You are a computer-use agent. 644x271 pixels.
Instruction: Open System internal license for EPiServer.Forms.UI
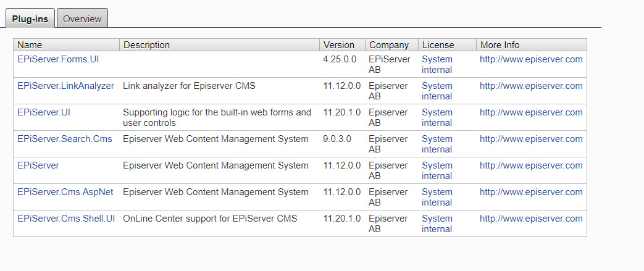point(437,64)
